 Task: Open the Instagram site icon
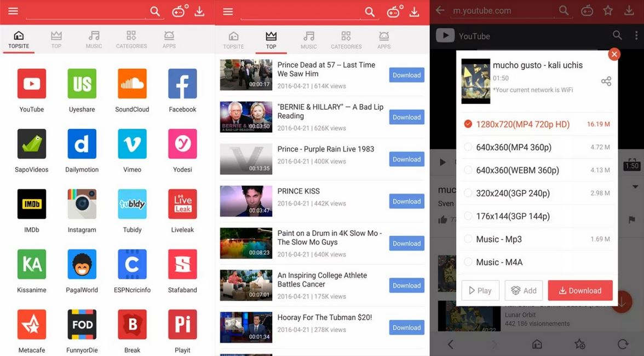tap(82, 204)
